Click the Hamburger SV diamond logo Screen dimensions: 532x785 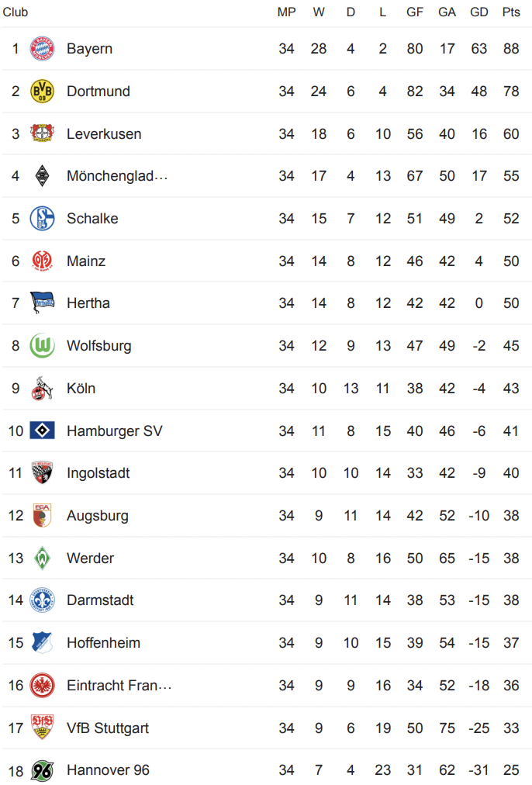42,431
